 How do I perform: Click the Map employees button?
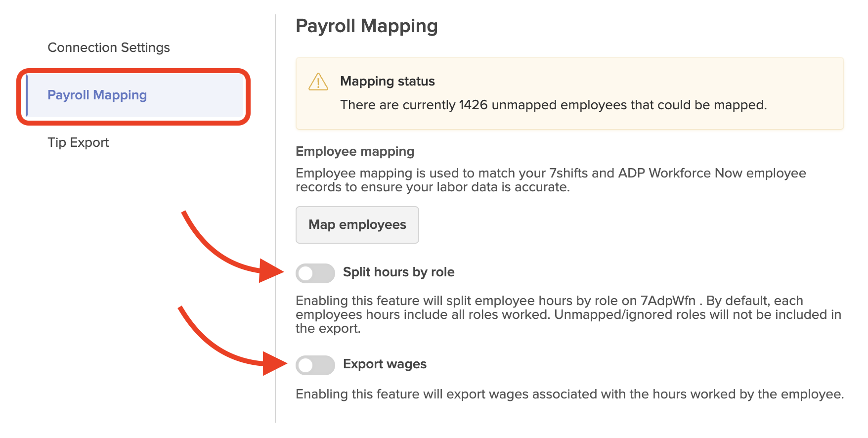[x=357, y=225]
